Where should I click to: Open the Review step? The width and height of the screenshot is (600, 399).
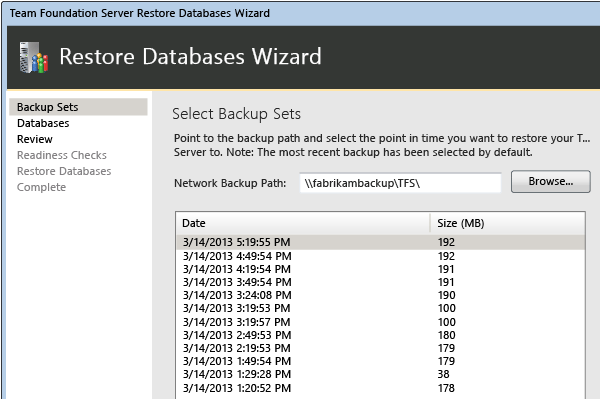pos(35,139)
